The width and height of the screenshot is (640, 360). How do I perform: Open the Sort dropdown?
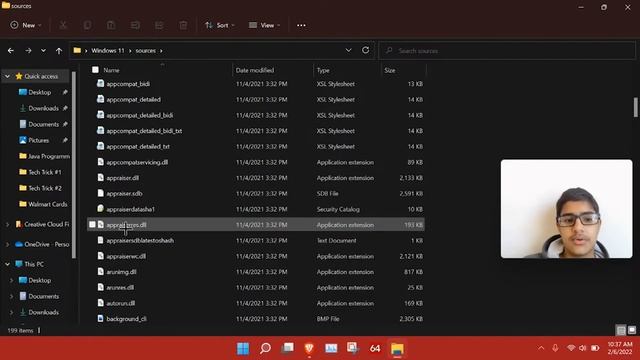pyautogui.click(x=220, y=25)
